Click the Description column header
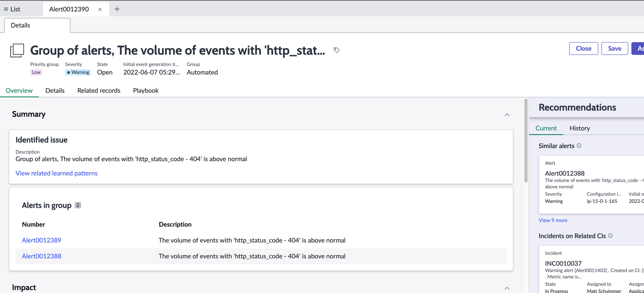Image resolution: width=644 pixels, height=293 pixels. point(175,224)
